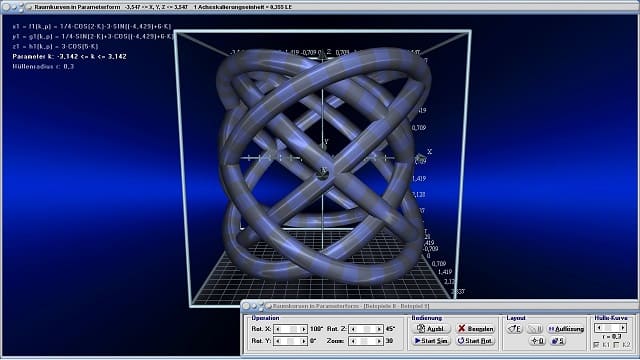
Task: Click the Hüllenradius value text
Action: pyautogui.click(x=43, y=67)
